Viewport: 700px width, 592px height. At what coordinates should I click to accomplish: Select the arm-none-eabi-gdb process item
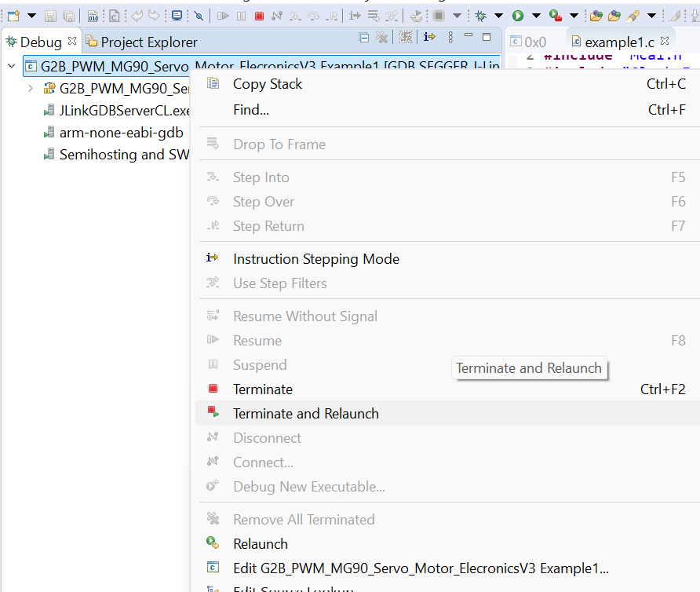pyautogui.click(x=121, y=133)
